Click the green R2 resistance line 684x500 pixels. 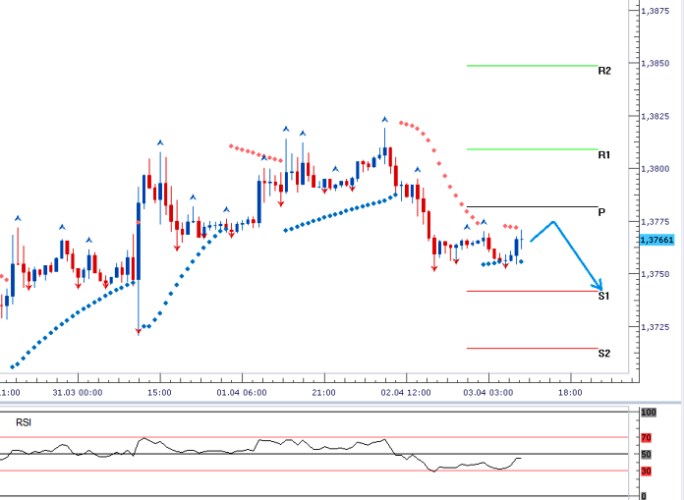[532, 66]
